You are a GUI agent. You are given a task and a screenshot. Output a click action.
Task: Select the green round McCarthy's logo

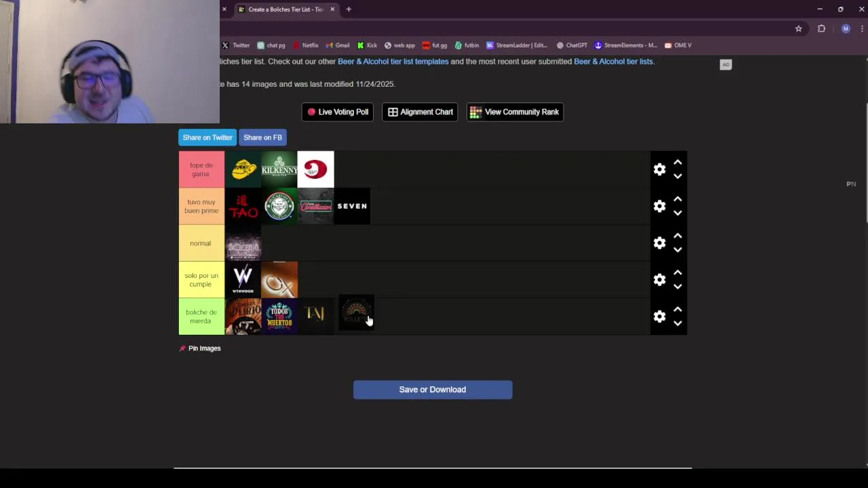[279, 206]
